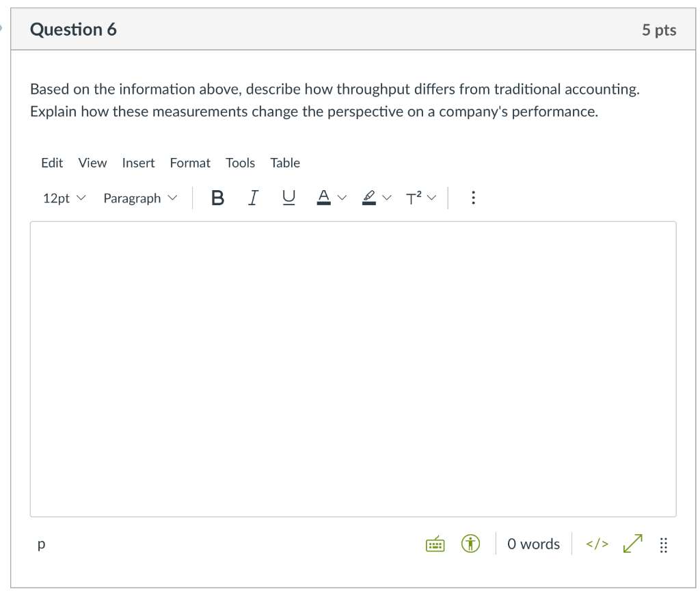Open the Edit menu
This screenshot has width=700, height=591.
(52, 163)
